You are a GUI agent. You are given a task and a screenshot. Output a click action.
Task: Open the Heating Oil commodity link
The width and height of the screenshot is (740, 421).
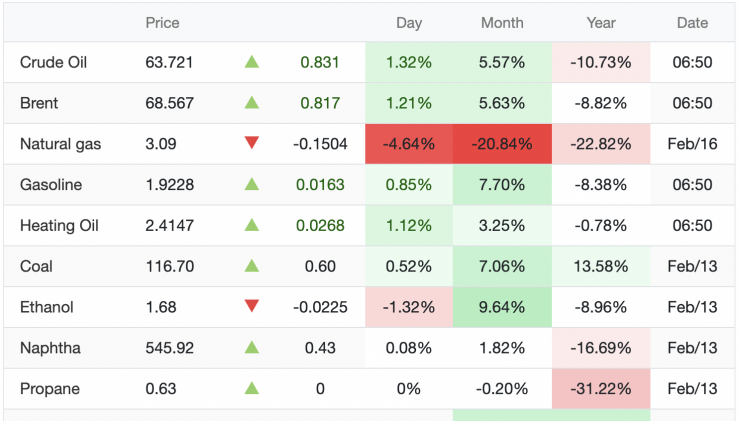(58, 226)
